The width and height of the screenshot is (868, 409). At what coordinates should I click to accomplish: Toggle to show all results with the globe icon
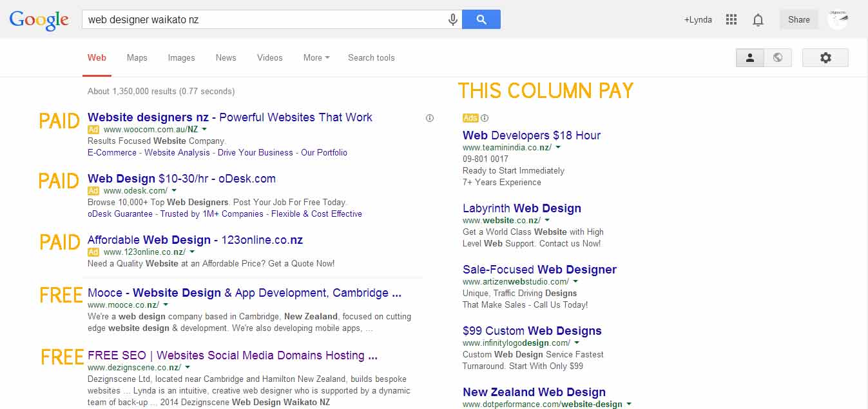[778, 57]
